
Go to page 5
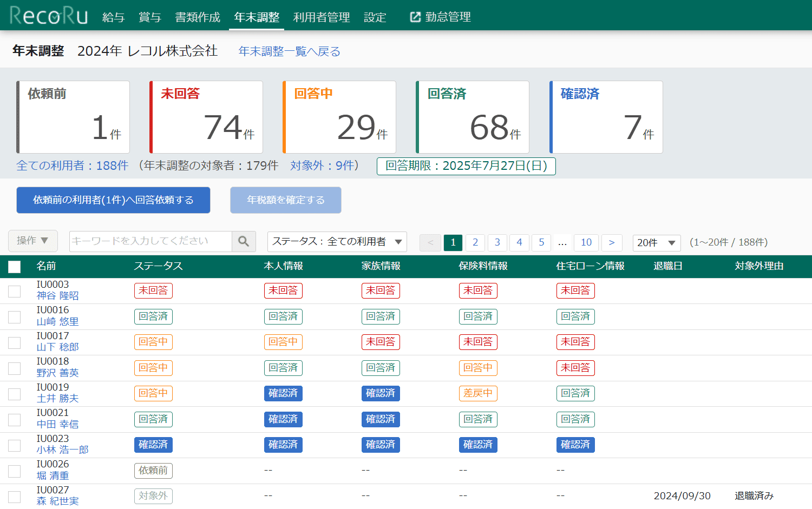[x=541, y=242]
